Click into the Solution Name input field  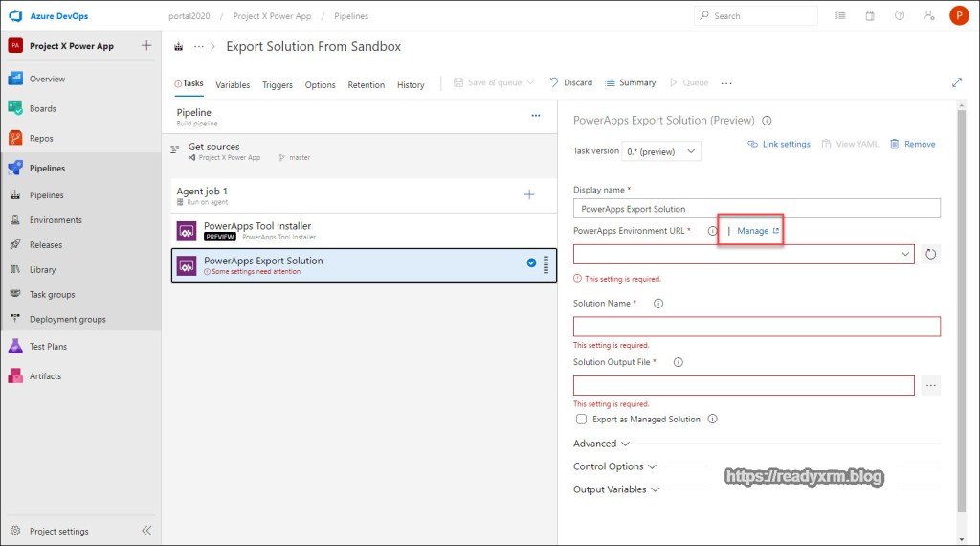coord(756,327)
